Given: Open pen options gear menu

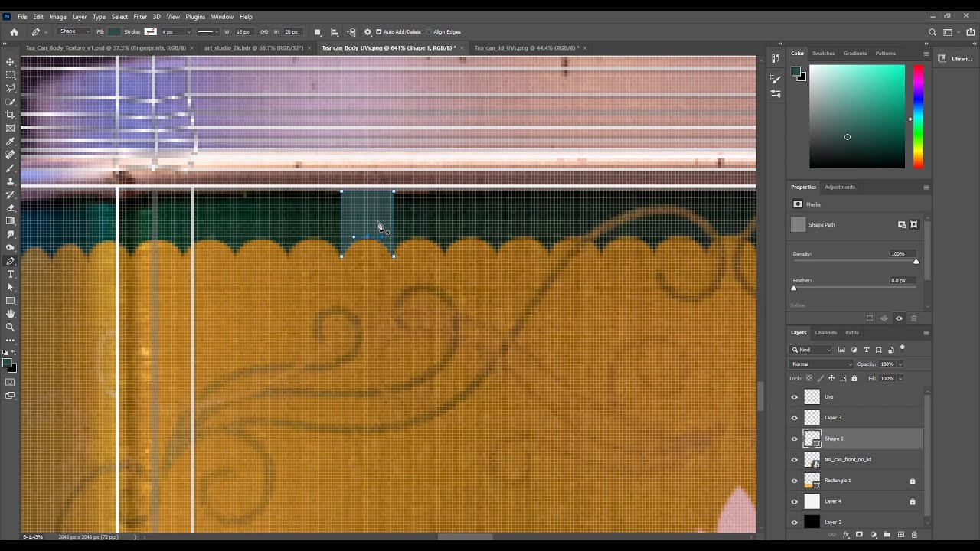Looking at the screenshot, I should point(367,32).
